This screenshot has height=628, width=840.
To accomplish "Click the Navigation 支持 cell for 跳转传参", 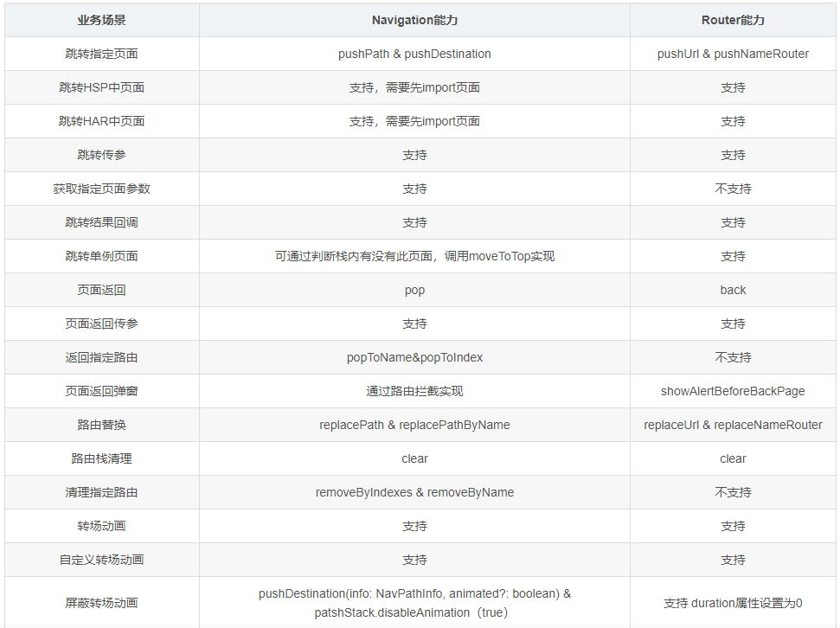I will (x=414, y=155).
